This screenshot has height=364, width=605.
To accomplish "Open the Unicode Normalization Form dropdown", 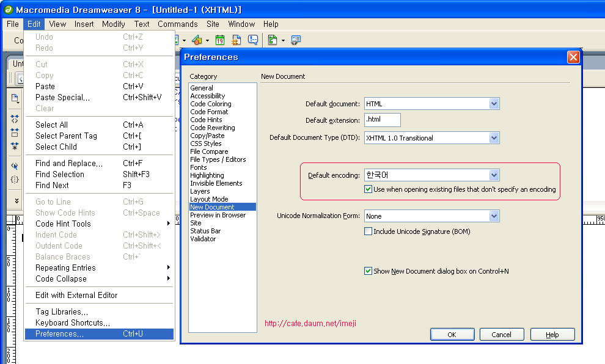I will (494, 216).
